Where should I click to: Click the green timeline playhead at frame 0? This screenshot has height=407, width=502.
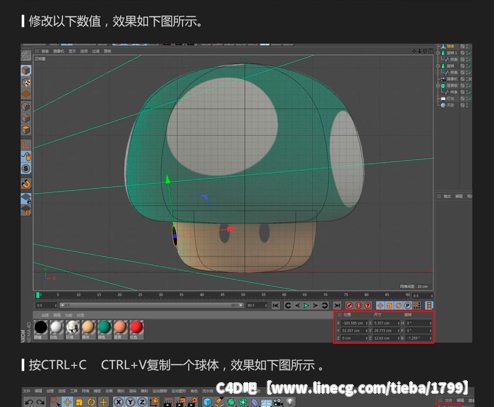38,295
